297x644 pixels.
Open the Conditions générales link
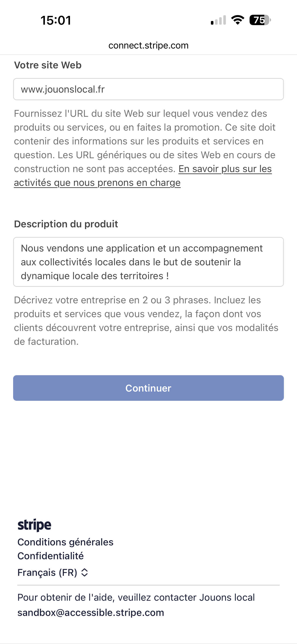pyautogui.click(x=65, y=542)
